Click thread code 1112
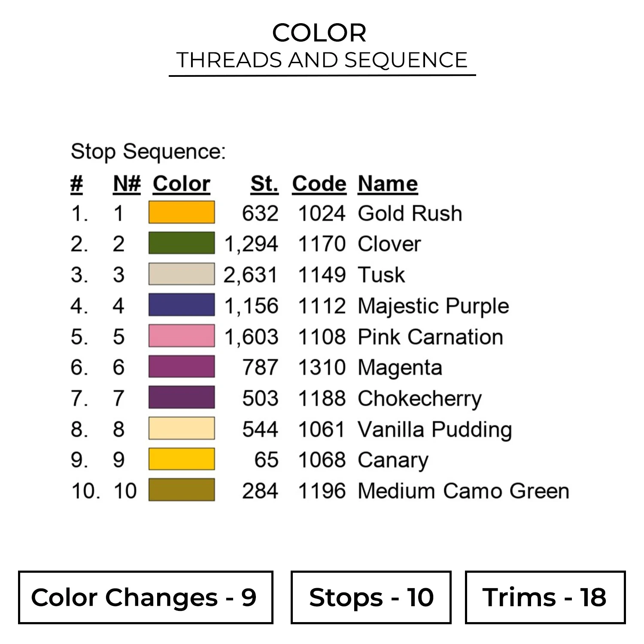This screenshot has width=644, height=644. pyautogui.click(x=322, y=306)
